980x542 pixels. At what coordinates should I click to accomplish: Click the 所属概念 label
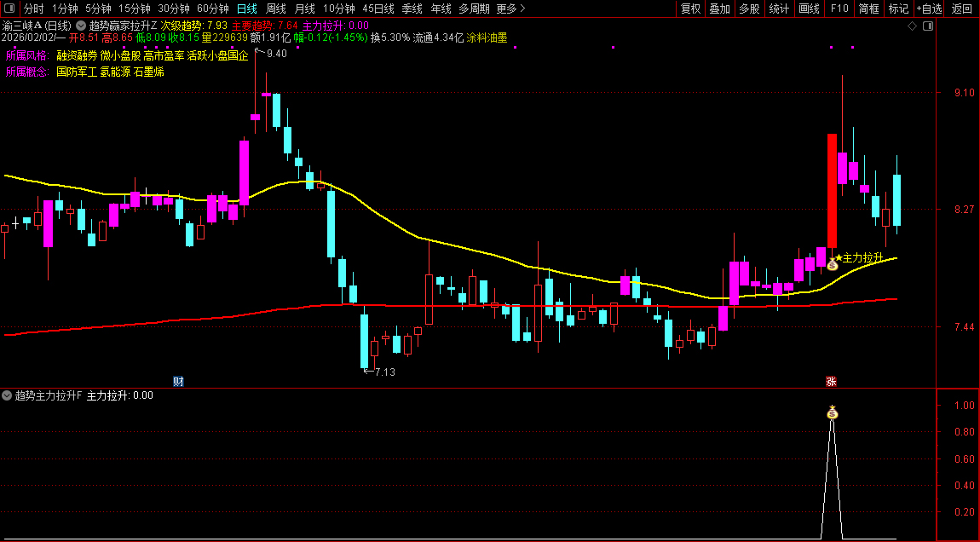27,72
